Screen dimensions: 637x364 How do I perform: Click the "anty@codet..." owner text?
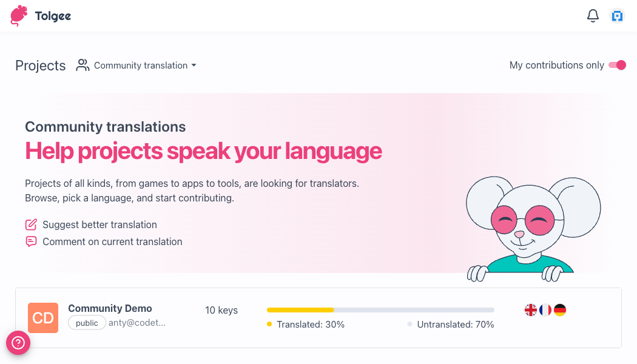[137, 323]
